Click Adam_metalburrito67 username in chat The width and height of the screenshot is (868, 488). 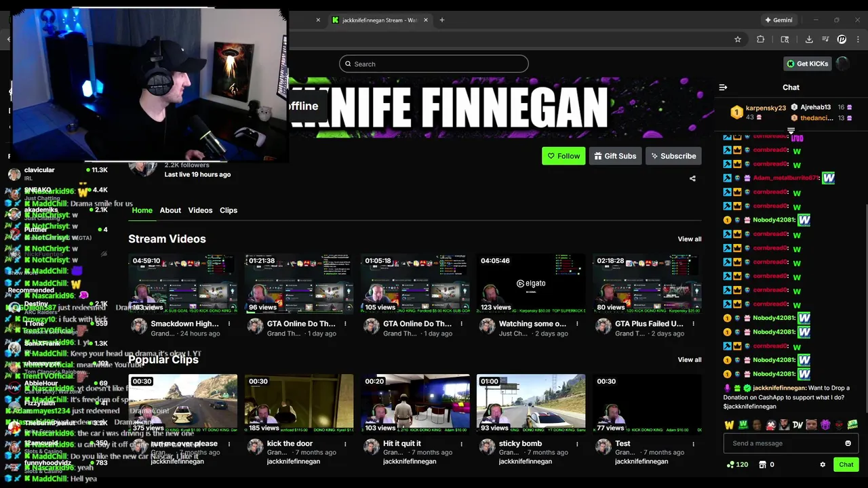click(x=786, y=178)
